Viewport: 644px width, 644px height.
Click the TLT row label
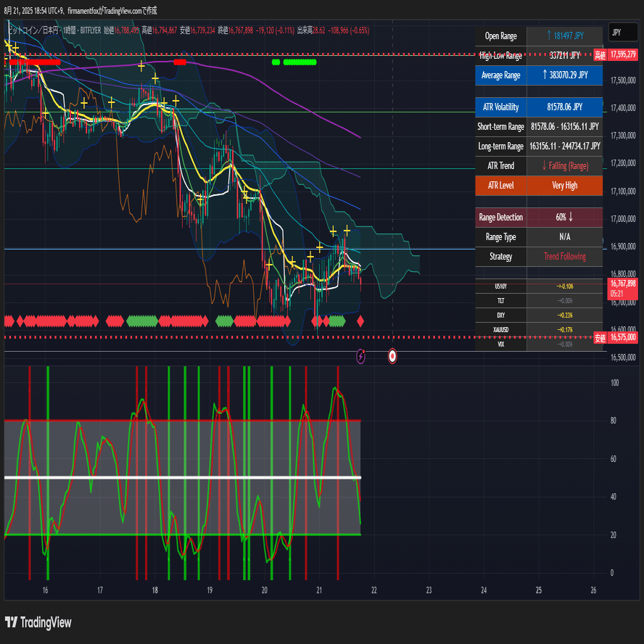click(500, 301)
